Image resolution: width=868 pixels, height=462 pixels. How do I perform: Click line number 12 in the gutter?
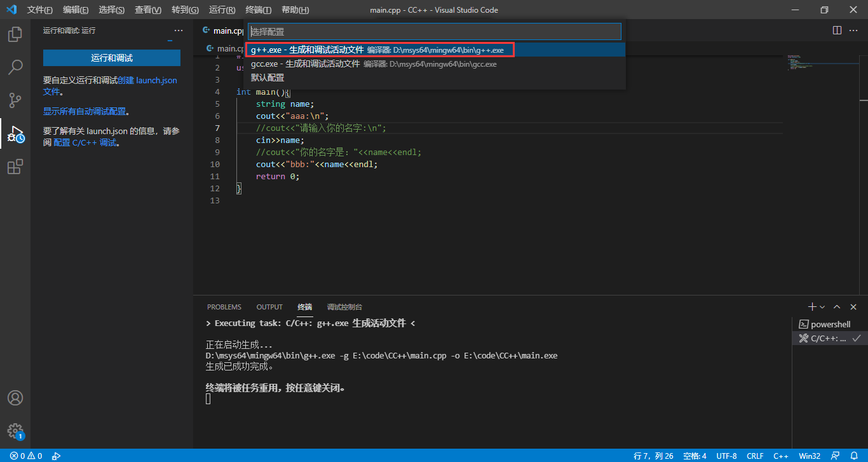[x=215, y=188]
